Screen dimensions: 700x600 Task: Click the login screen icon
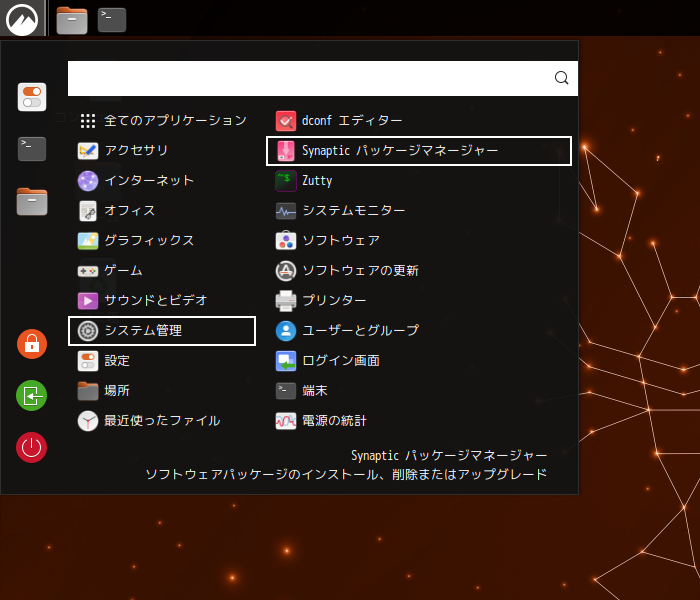[286, 361]
